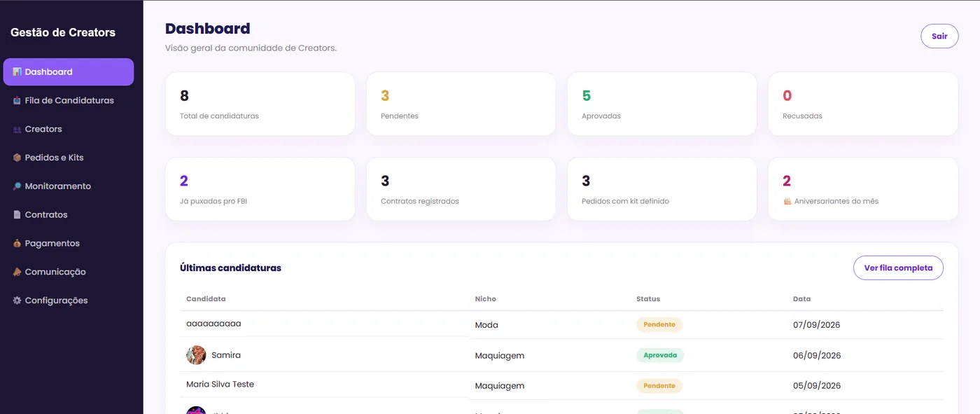Go to Pagamentos
Screen dimensions: 980x414
click(69, 244)
